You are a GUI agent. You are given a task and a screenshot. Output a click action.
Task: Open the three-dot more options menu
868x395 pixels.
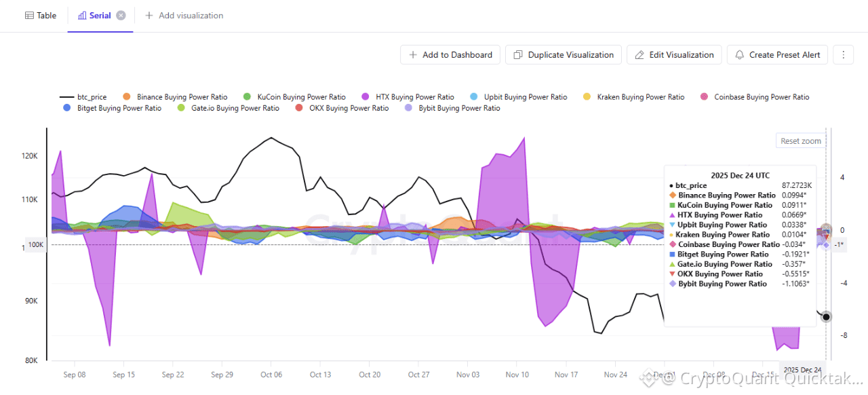click(843, 55)
